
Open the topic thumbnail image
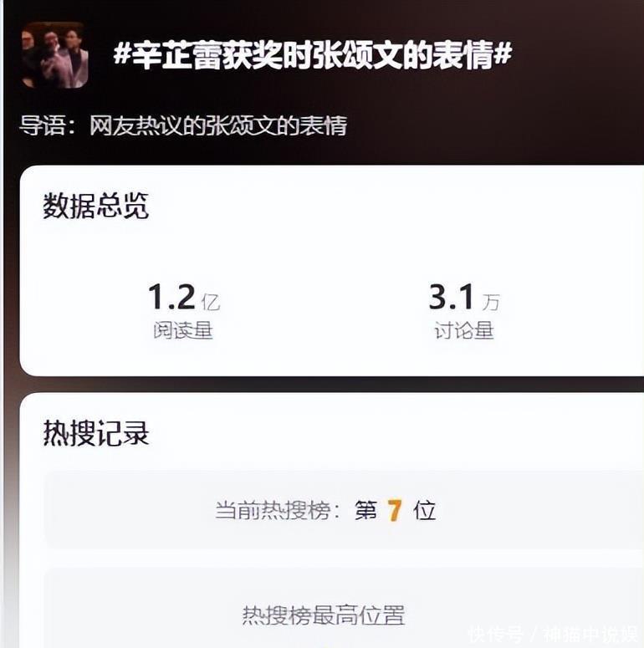(x=55, y=55)
